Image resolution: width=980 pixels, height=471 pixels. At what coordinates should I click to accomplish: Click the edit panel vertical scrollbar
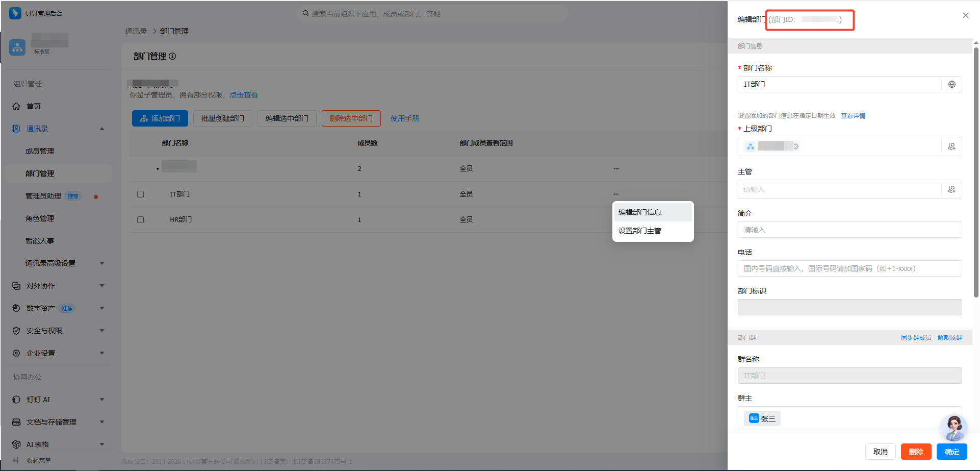(976, 172)
